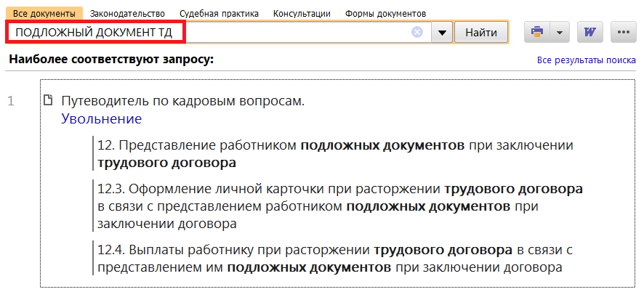
Task: Open the Все результаты поиска link
Action: [x=587, y=60]
